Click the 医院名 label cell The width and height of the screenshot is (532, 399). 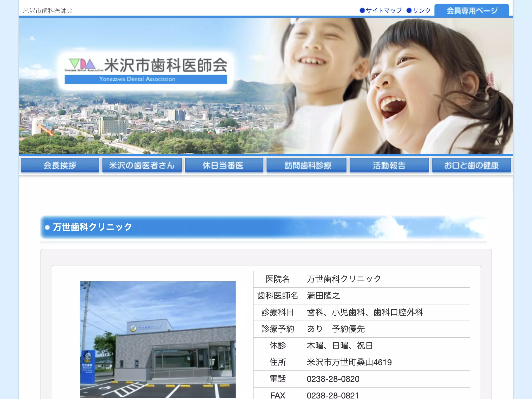[x=278, y=279]
